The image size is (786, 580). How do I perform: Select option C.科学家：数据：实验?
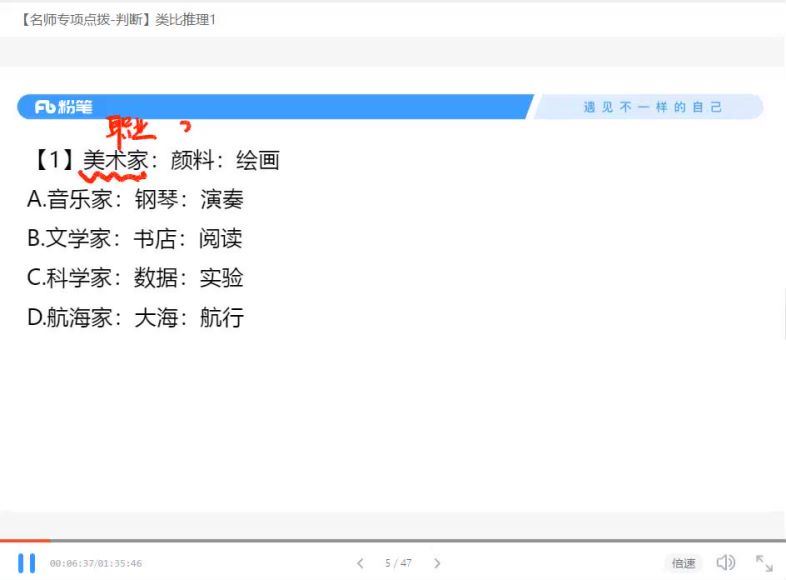pos(135,278)
